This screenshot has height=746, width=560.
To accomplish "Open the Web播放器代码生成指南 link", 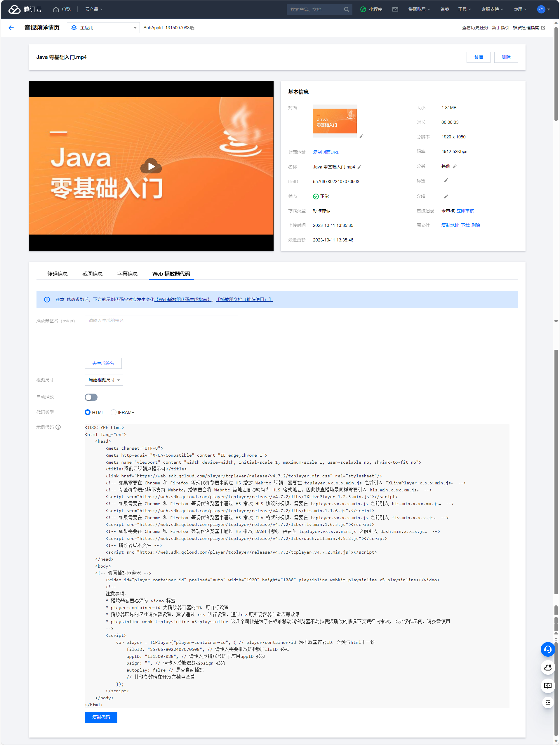I will (x=183, y=300).
